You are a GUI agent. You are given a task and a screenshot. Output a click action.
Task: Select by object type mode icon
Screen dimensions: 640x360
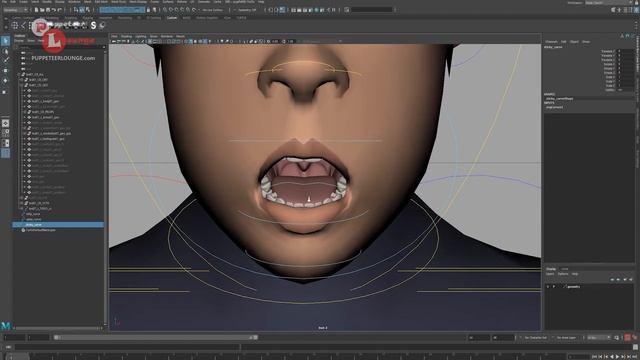pyautogui.click(x=82, y=9)
